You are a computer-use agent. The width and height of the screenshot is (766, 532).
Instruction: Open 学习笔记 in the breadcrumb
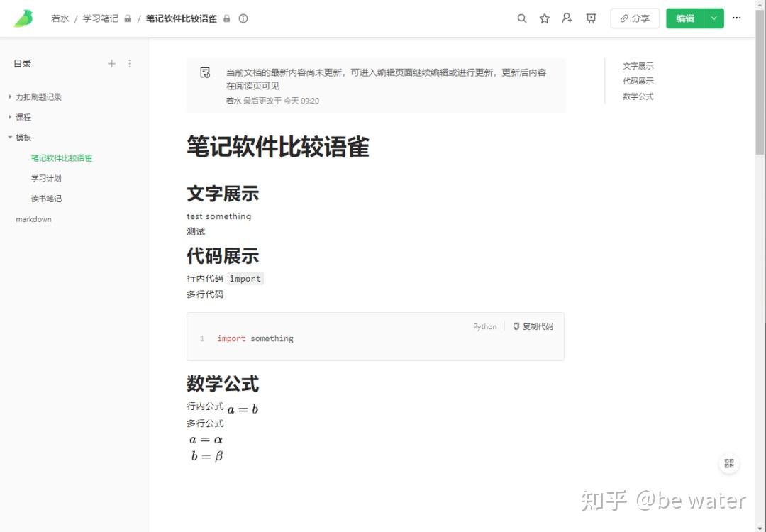[101, 18]
